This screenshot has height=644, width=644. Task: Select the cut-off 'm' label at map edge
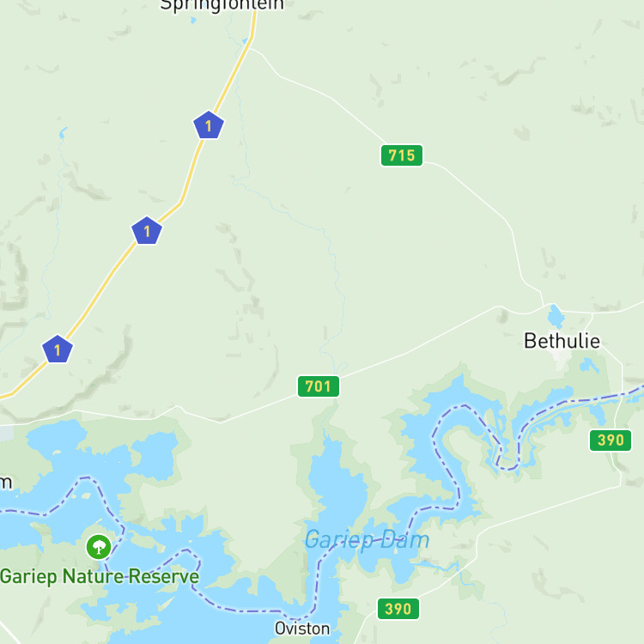pos(6,483)
